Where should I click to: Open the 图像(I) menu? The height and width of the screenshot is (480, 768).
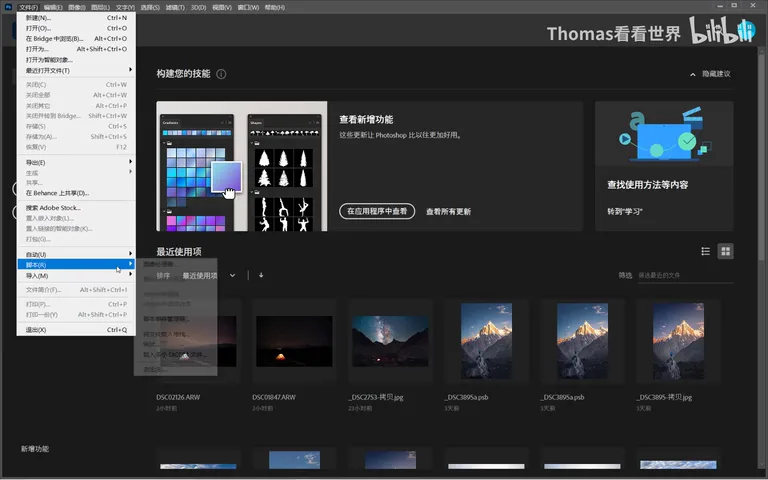click(76, 7)
